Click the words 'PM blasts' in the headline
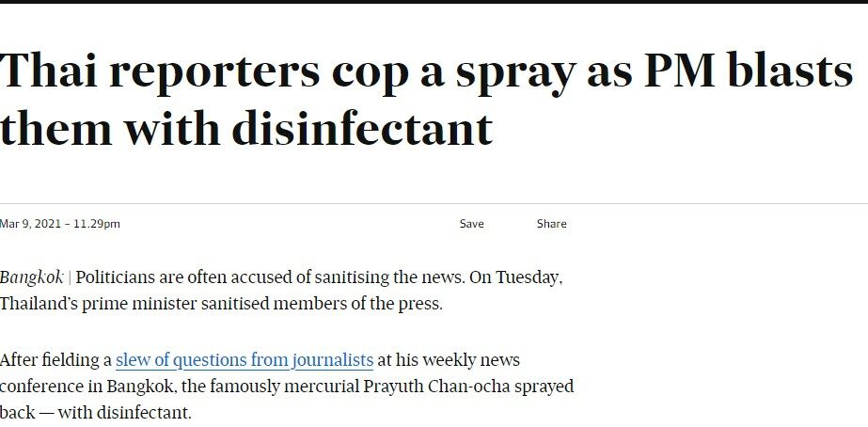The height and width of the screenshot is (427, 868). 749,71
